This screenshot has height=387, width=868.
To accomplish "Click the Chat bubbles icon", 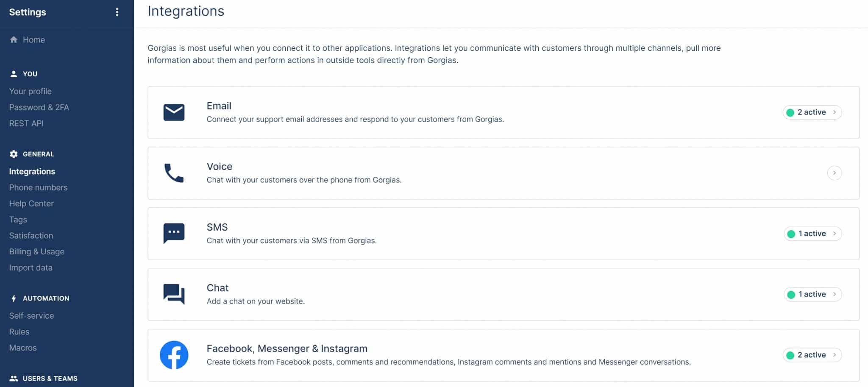I will click(x=174, y=294).
